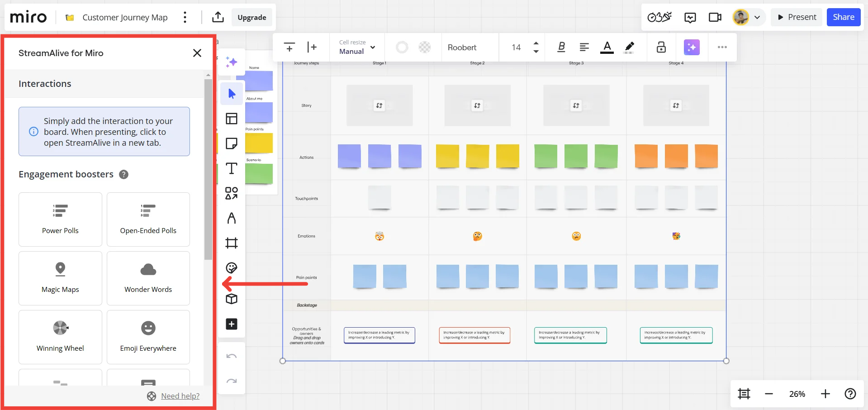Choose the Sticky note tool

point(232,143)
